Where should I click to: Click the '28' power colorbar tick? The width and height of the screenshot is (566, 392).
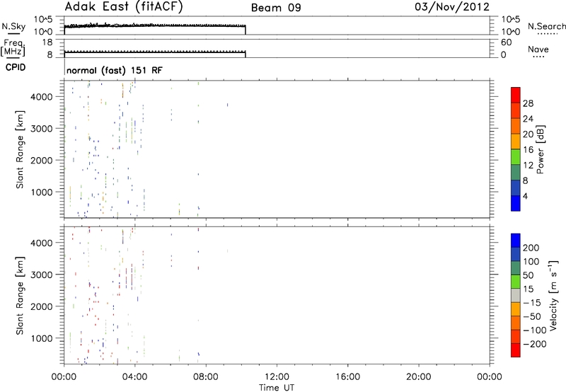pos(528,103)
